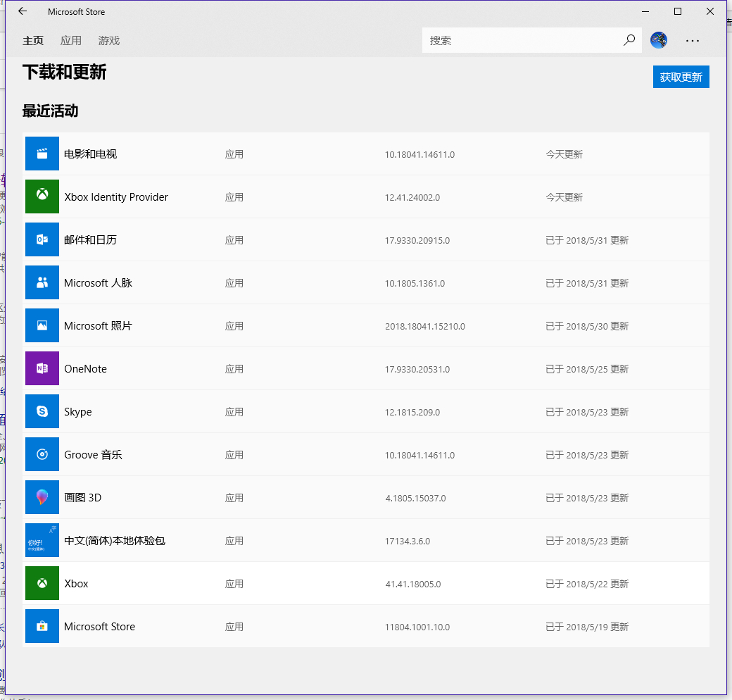Click the 应用 type in the Skype row
The width and height of the screenshot is (732, 700).
(234, 413)
